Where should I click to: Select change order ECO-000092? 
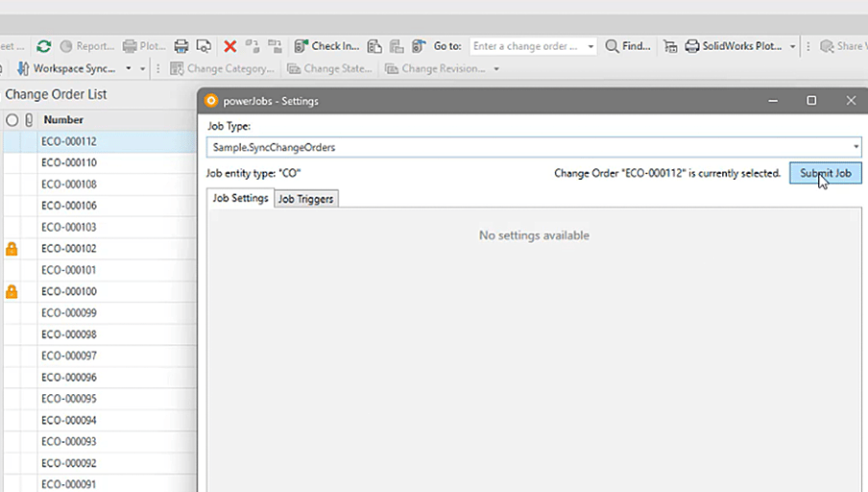pyautogui.click(x=68, y=463)
